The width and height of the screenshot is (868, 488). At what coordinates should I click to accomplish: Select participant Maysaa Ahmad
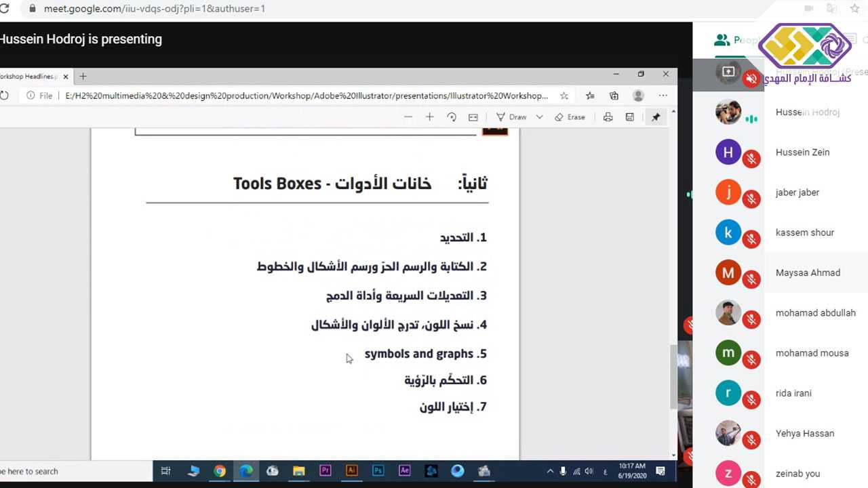coord(807,272)
